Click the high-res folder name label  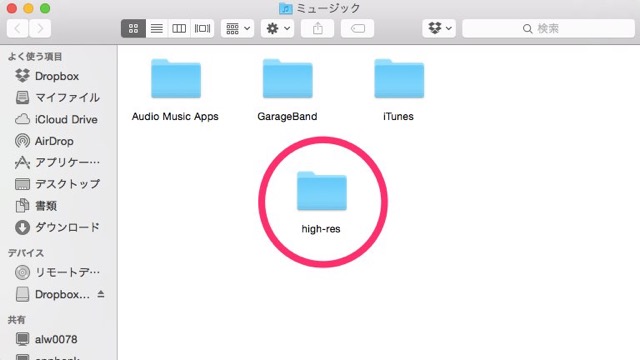pyautogui.click(x=321, y=229)
